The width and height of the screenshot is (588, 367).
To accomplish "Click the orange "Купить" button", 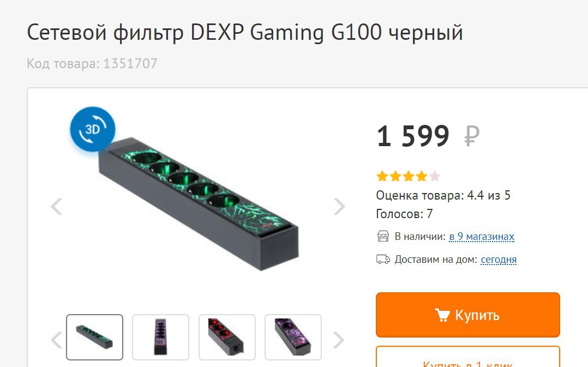I will pos(467,315).
